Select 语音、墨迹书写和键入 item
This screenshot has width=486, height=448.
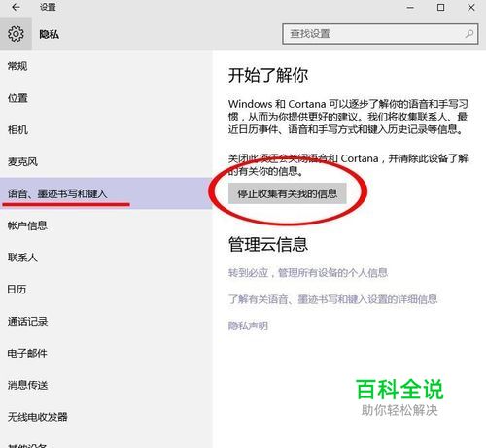point(106,193)
